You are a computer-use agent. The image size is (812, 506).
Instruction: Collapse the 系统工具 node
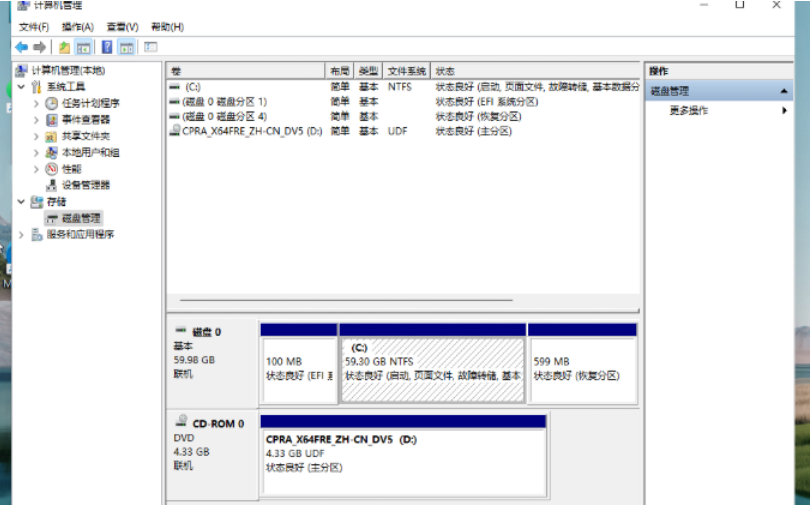tap(21, 87)
